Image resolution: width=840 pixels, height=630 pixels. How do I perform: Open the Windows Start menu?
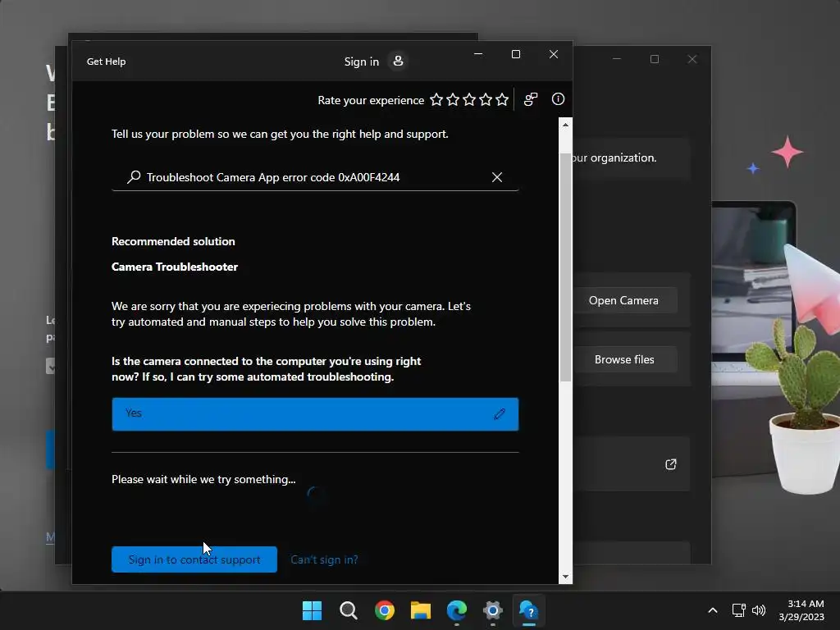pos(312,610)
